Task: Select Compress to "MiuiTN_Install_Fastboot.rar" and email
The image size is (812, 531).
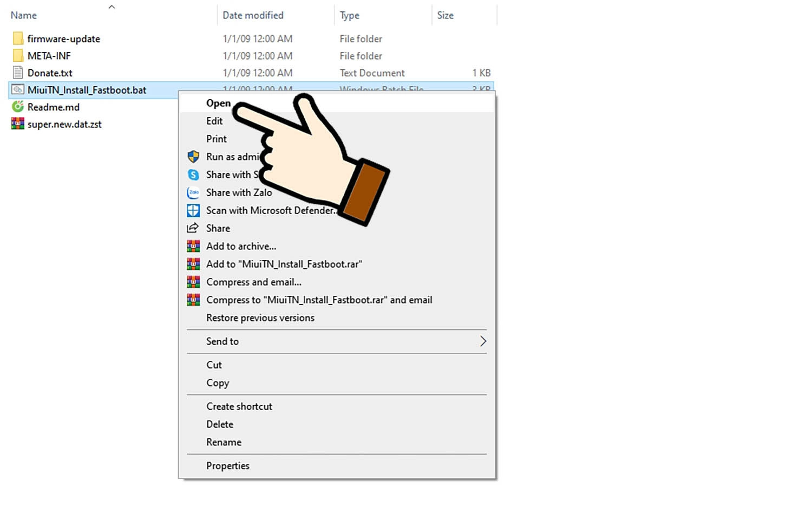Action: (319, 300)
